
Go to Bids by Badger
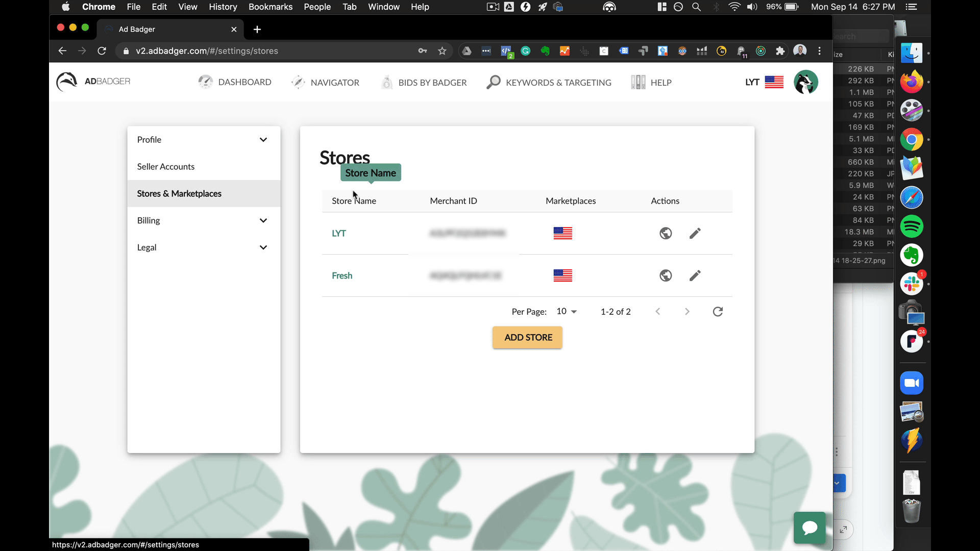(x=424, y=82)
